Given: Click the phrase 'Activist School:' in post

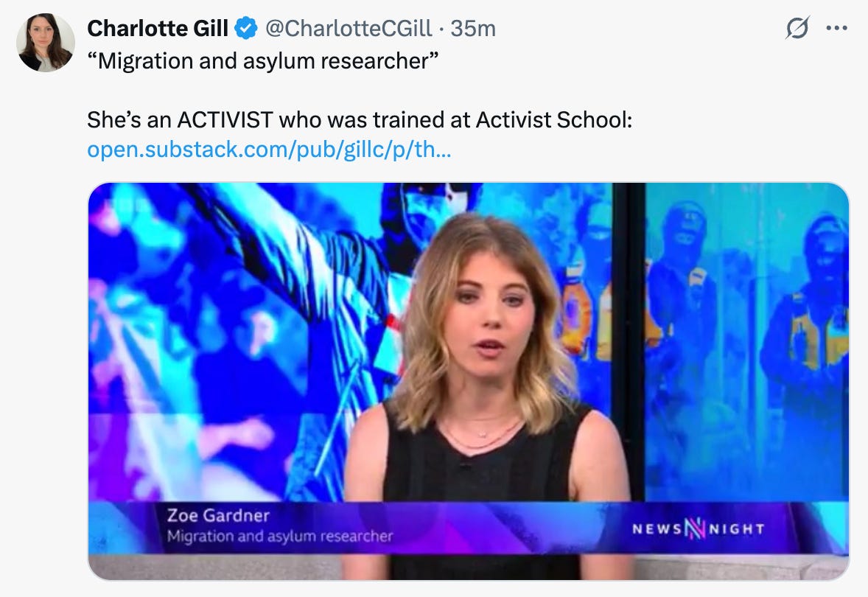Looking at the screenshot, I should (553, 119).
